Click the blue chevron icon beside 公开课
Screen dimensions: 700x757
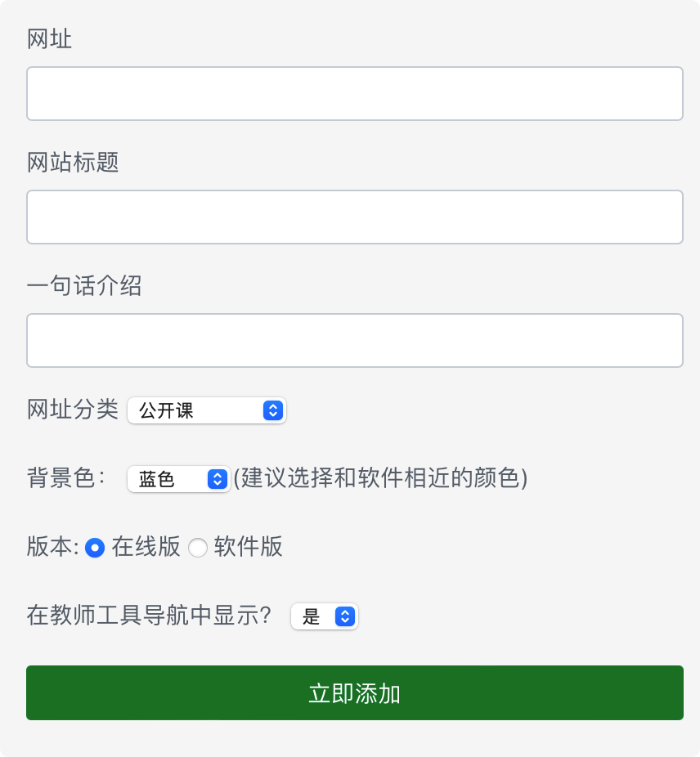pyautogui.click(x=273, y=410)
